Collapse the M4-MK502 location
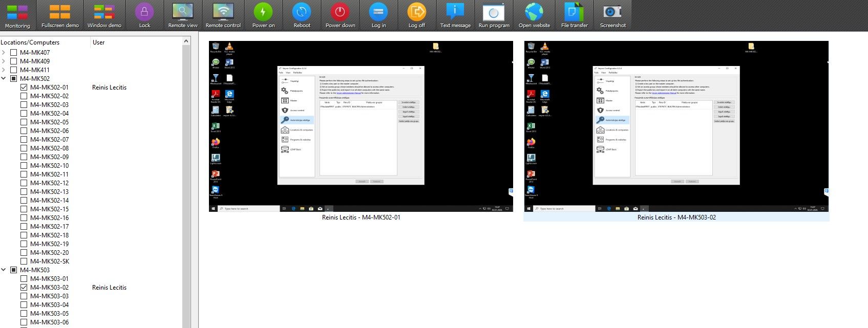Screen dimensions: 868x328 click(4, 78)
